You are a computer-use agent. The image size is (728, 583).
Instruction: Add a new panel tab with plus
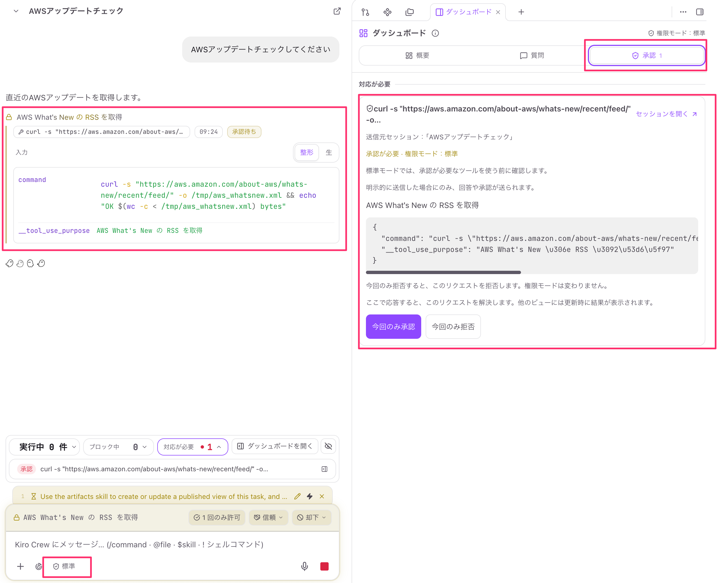pos(521,12)
